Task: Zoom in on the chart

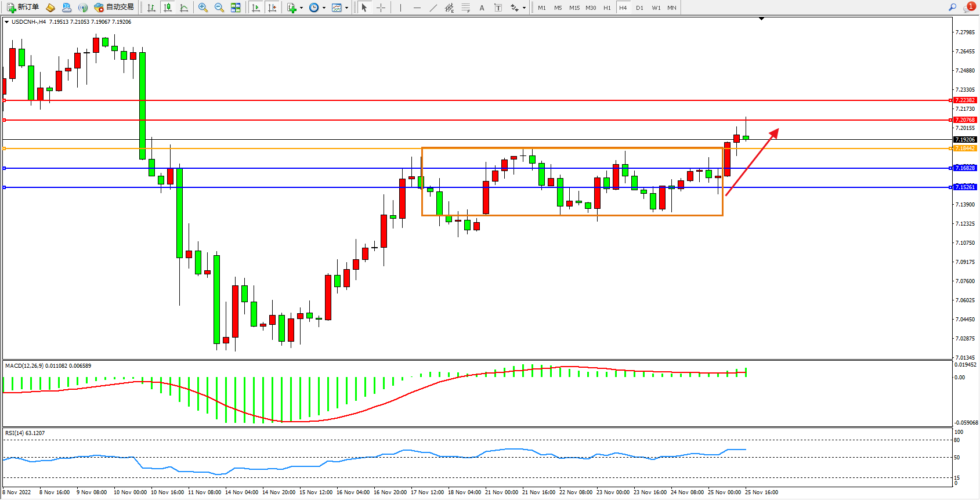Action: pos(203,8)
